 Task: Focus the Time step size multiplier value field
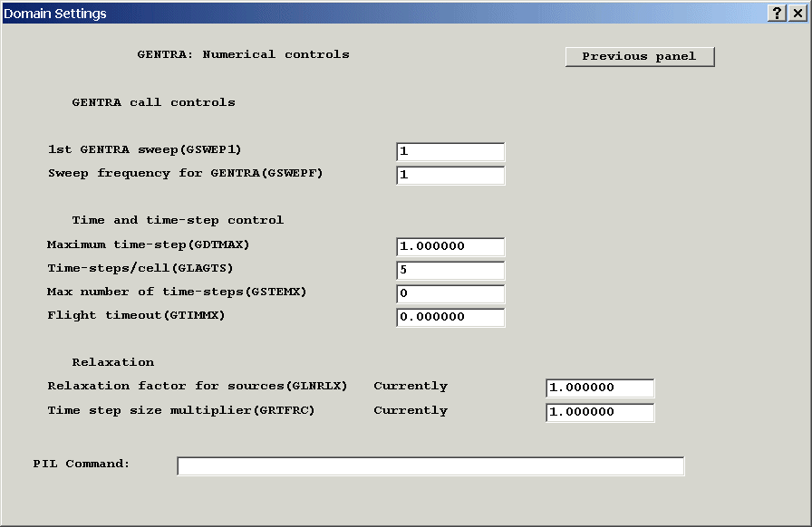click(x=600, y=413)
